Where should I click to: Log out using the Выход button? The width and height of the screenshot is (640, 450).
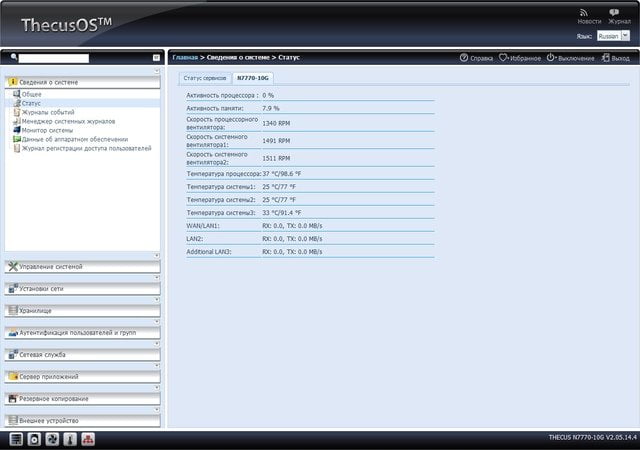(615, 58)
